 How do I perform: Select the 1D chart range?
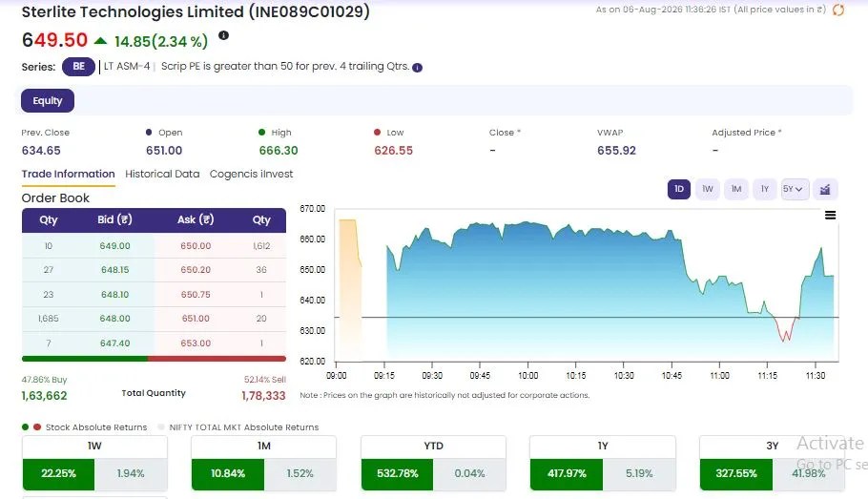pyautogui.click(x=679, y=190)
